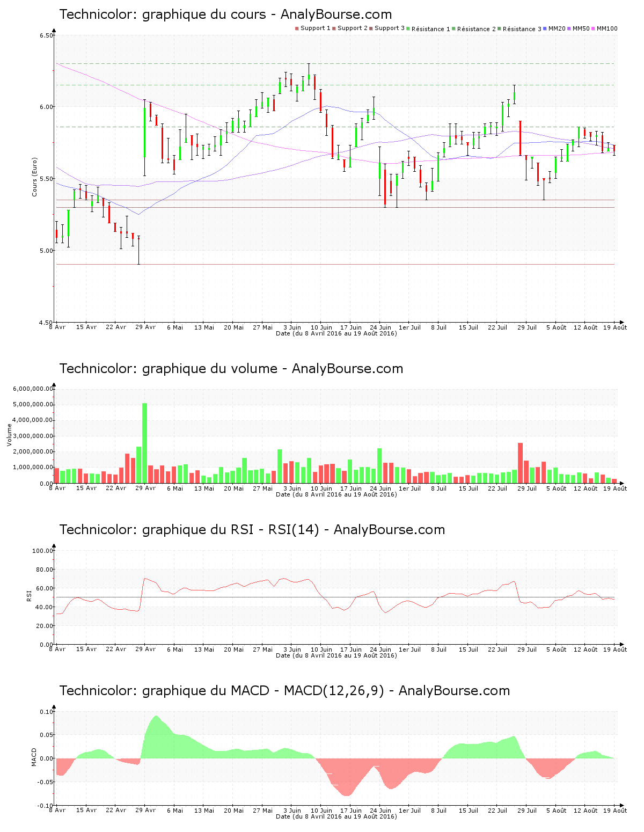Click the 0.10 value on MACD axis

click(x=46, y=712)
